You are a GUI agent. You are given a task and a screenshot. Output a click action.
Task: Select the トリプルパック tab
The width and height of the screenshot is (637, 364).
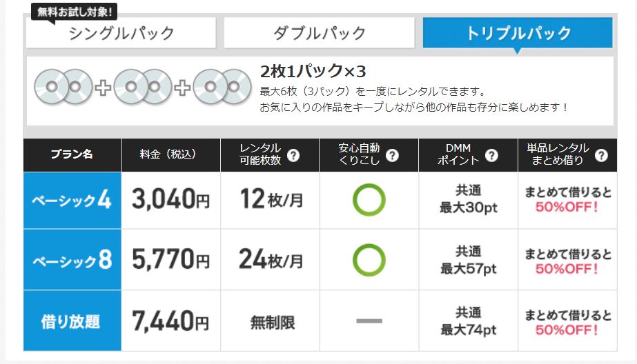(x=518, y=33)
